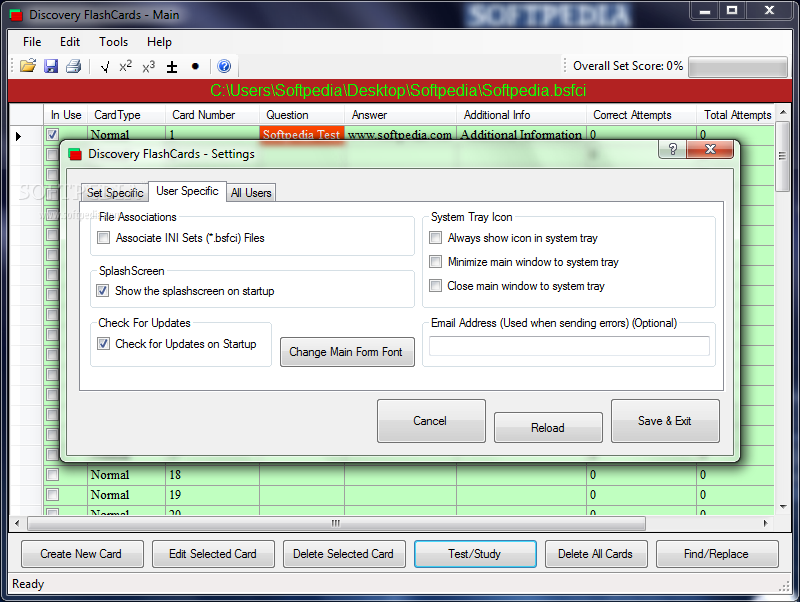Click the Settings dialog question mark help button
The height and width of the screenshot is (602, 800).
(x=672, y=149)
